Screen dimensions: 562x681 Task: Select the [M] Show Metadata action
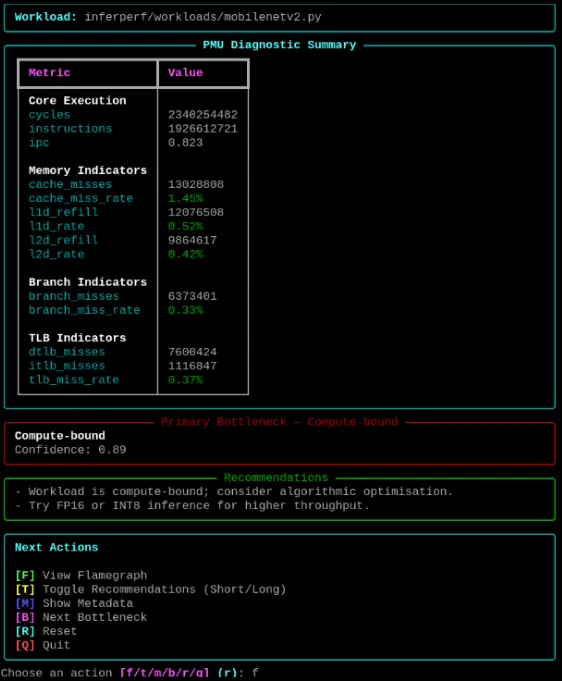74,603
